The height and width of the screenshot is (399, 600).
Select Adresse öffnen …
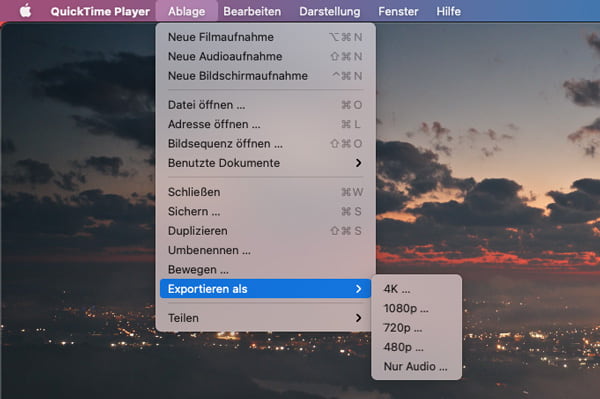[265, 124]
